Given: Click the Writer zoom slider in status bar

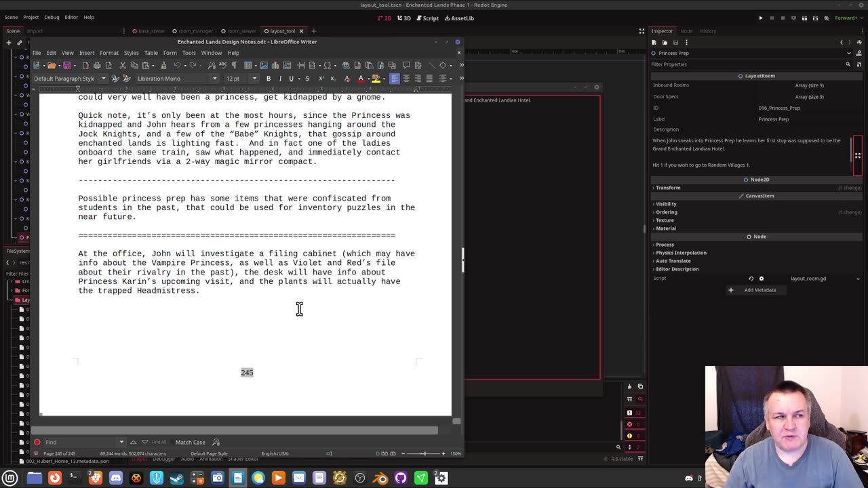Looking at the screenshot, I should (424, 453).
